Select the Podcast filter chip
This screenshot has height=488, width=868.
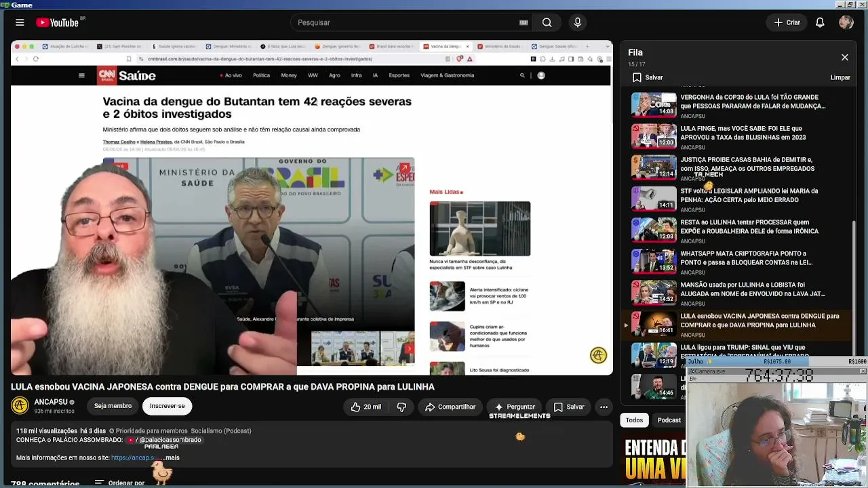[x=669, y=420]
